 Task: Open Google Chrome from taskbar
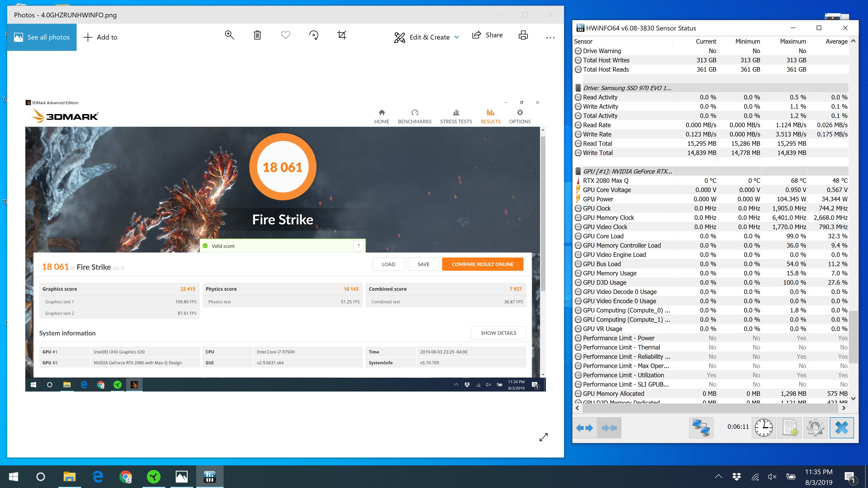[x=126, y=477]
